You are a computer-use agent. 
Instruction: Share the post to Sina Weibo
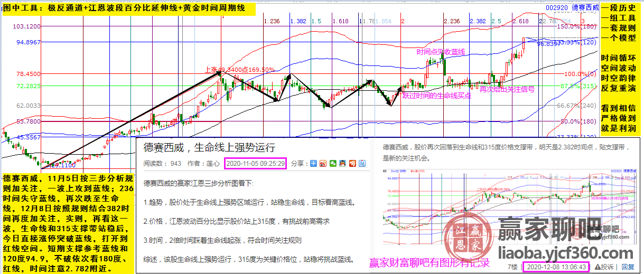323,164
